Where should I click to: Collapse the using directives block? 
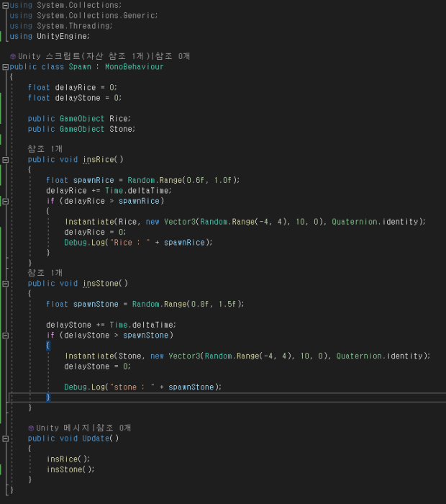coord(6,5)
